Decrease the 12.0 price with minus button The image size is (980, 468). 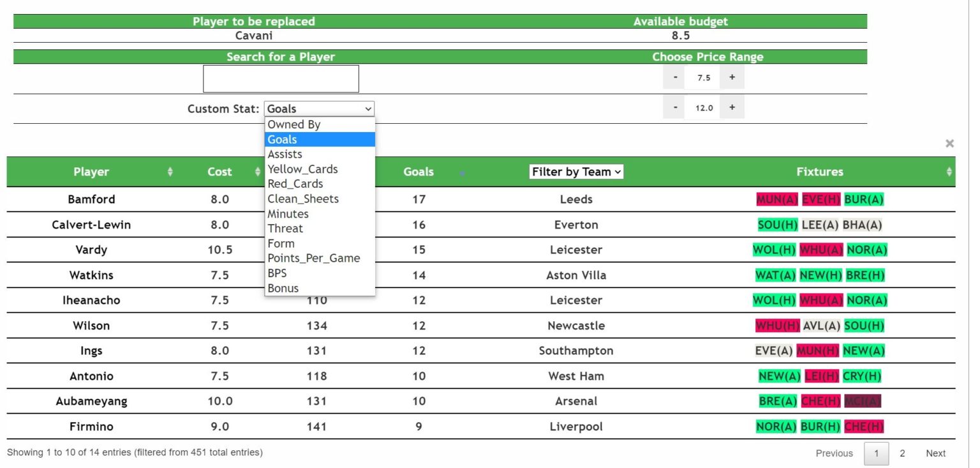(x=674, y=107)
